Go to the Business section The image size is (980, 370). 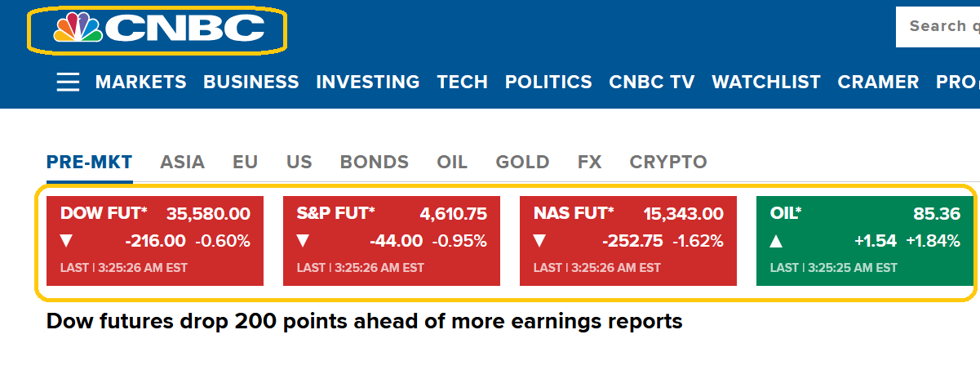coord(251,82)
